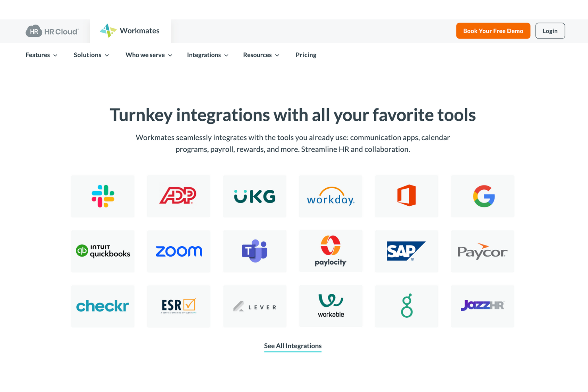Open the Solutions menu
Viewport: 588px width, 392px height.
[x=91, y=55]
